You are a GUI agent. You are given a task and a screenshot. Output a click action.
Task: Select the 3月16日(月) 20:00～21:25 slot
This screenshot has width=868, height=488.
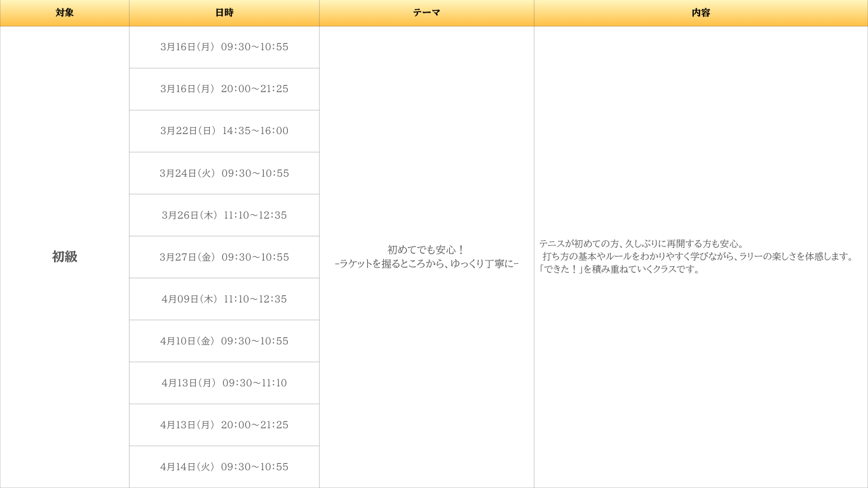pos(224,89)
